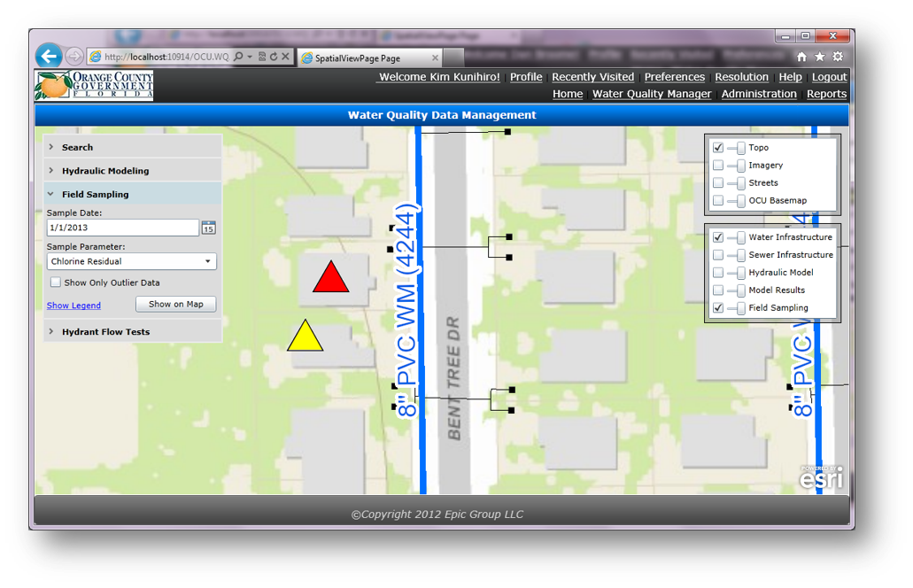Click the browser back arrow button
Screen dimensions: 913x588
click(x=49, y=57)
